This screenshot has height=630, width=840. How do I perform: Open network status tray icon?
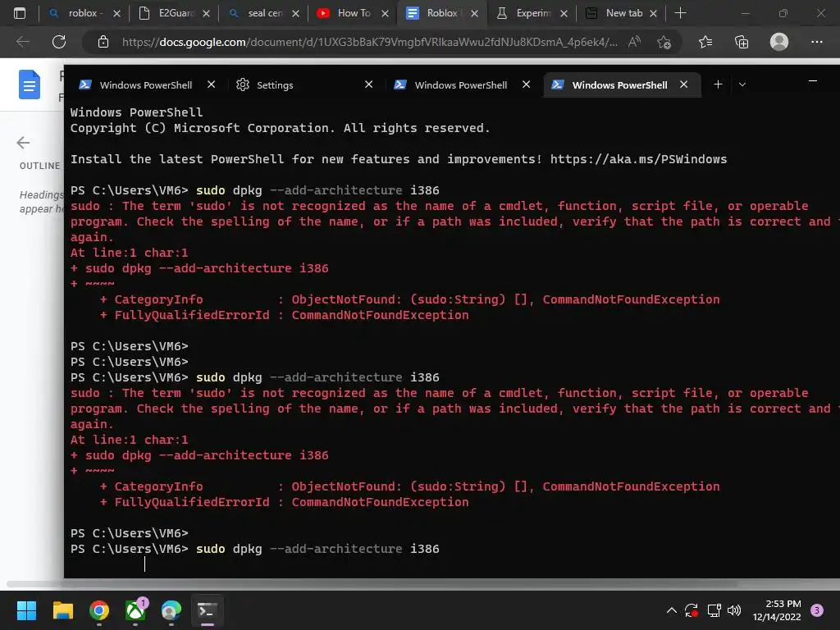(714, 610)
